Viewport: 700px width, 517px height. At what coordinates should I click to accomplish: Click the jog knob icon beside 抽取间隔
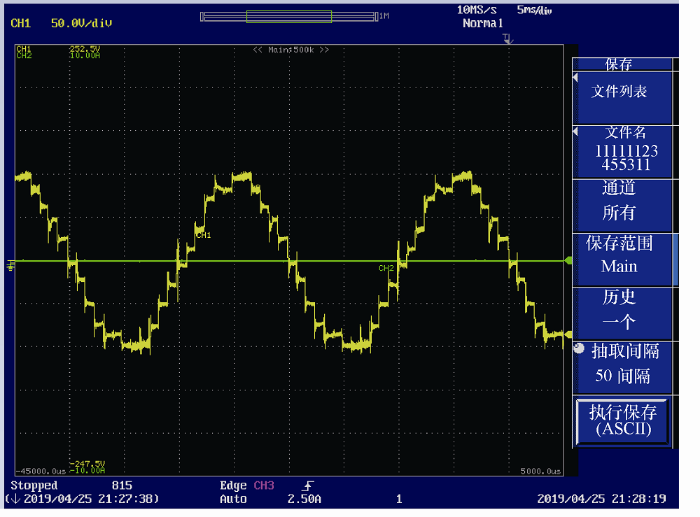(579, 349)
